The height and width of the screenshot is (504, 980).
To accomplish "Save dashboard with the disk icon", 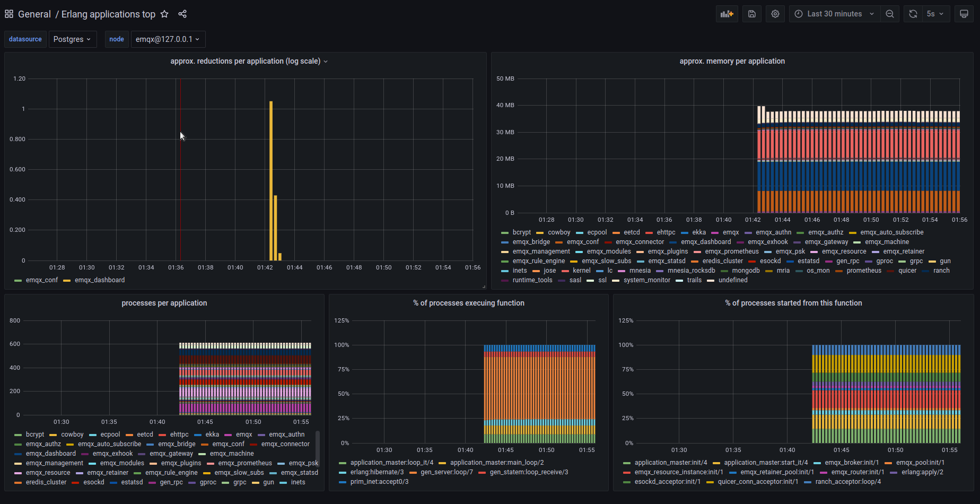I will 752,14.
